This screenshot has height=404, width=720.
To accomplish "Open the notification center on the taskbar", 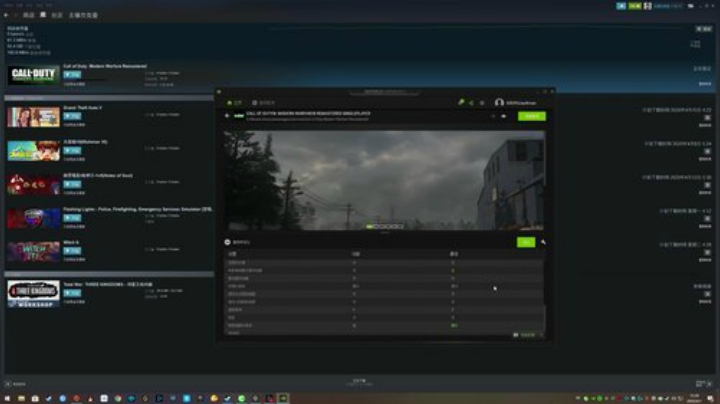I will point(710,398).
